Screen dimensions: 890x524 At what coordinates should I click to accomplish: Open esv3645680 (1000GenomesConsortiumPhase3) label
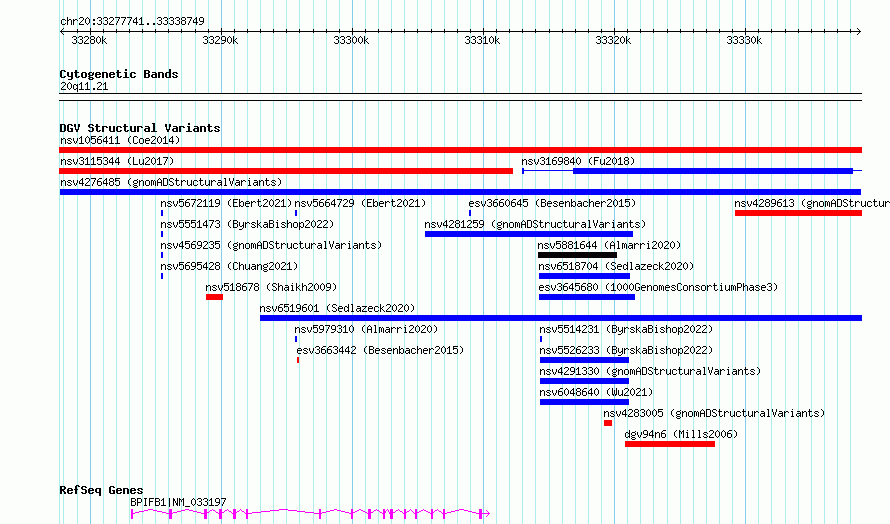point(658,287)
